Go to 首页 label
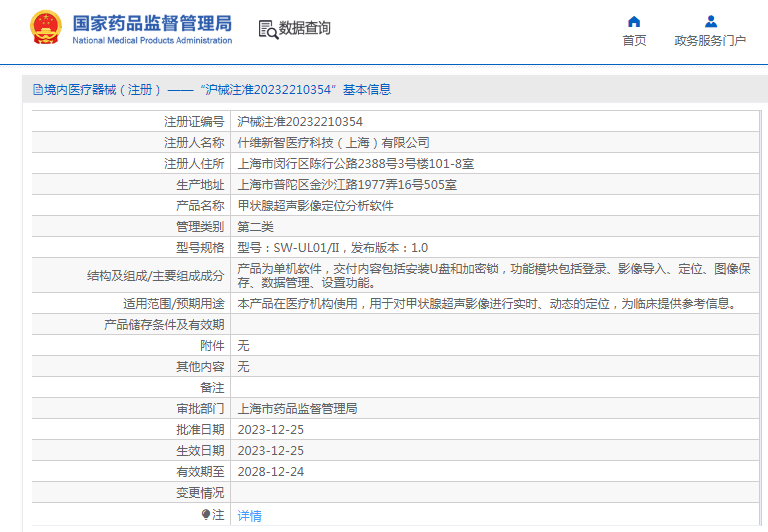The image size is (768, 532). 634,41
